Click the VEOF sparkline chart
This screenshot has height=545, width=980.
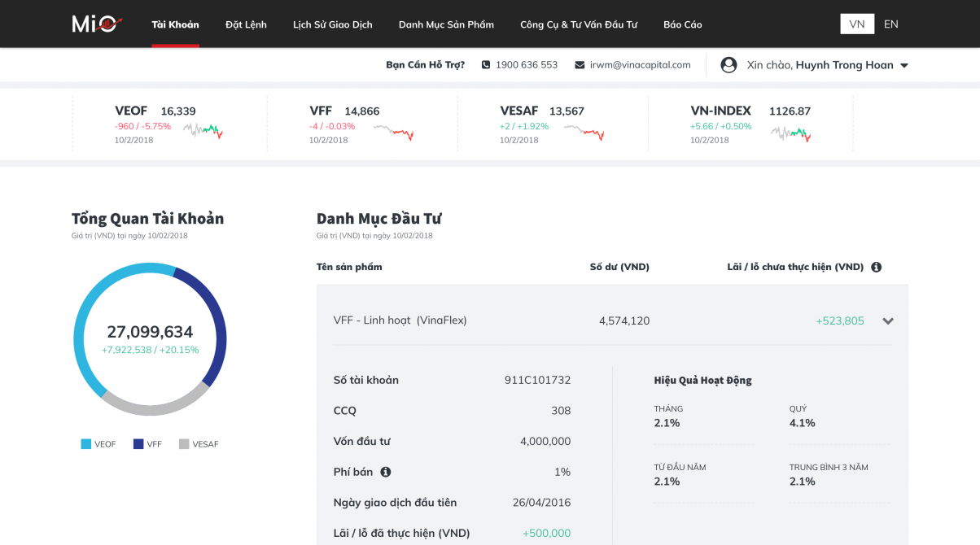coord(203,132)
